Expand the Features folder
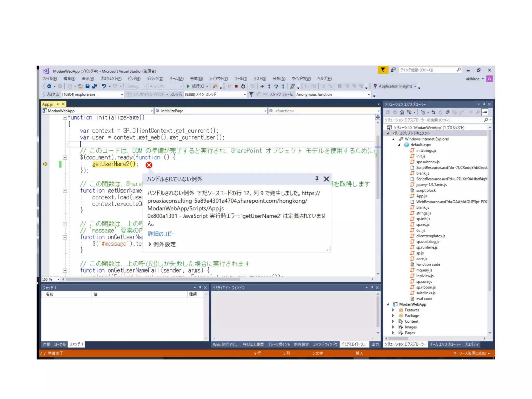 (x=393, y=310)
